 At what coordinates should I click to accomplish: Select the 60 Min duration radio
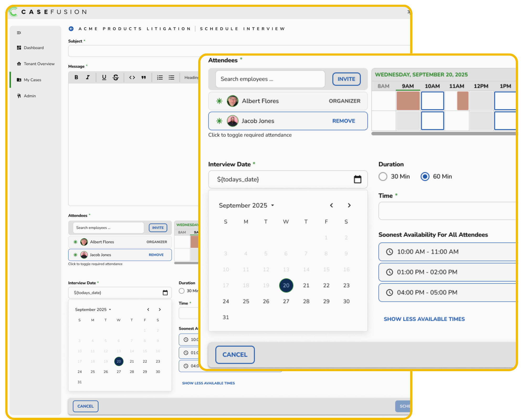(x=425, y=176)
